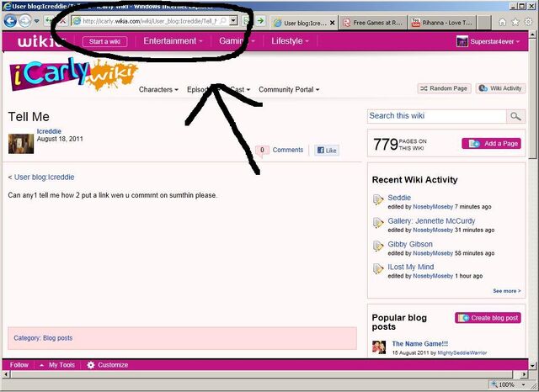This screenshot has width=539, height=392.
Task: Click the See more activity link
Action: 507,291
